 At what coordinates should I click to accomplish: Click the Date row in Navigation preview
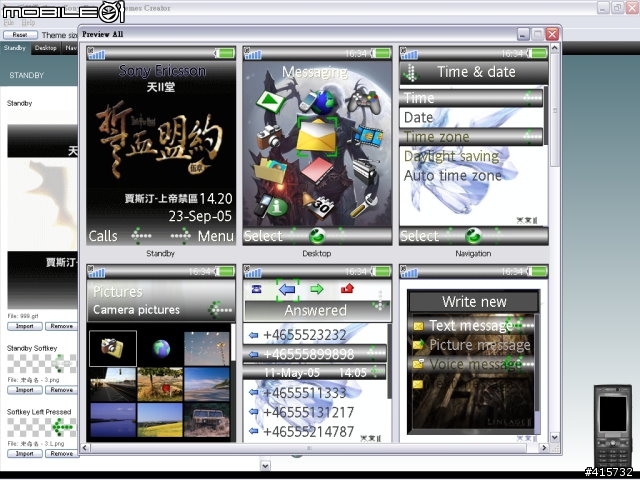[471, 118]
